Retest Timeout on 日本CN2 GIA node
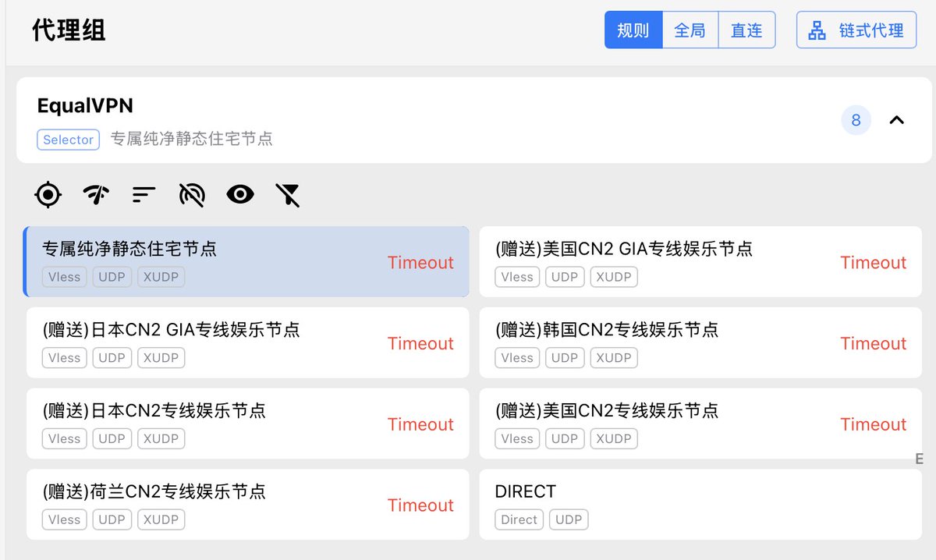Screen dimensions: 936x560 pyautogui.click(x=420, y=344)
